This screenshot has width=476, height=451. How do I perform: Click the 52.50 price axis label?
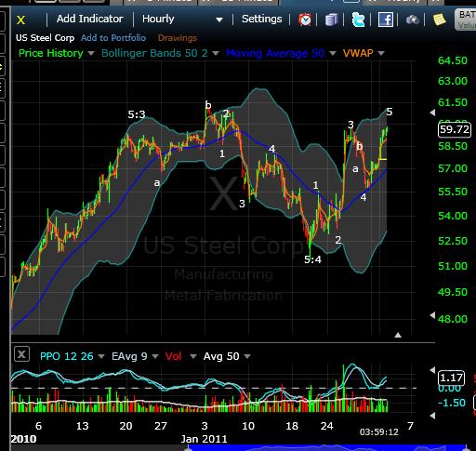(x=453, y=241)
